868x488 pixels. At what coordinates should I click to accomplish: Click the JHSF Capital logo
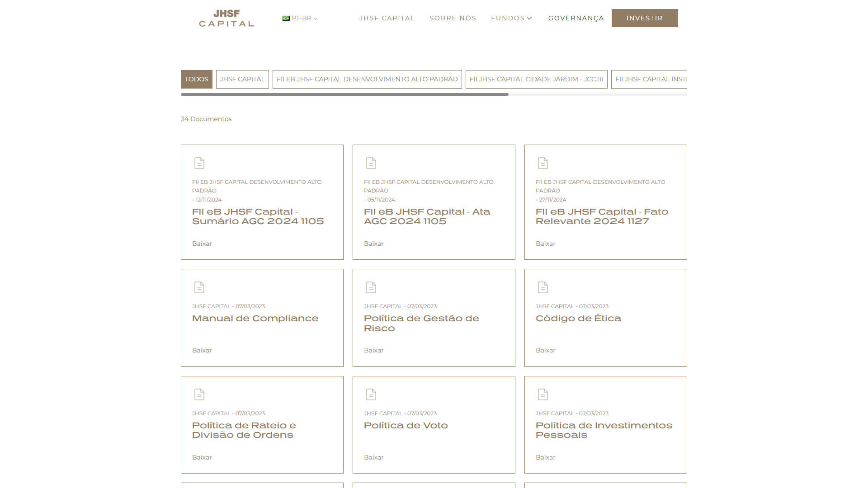point(226,18)
